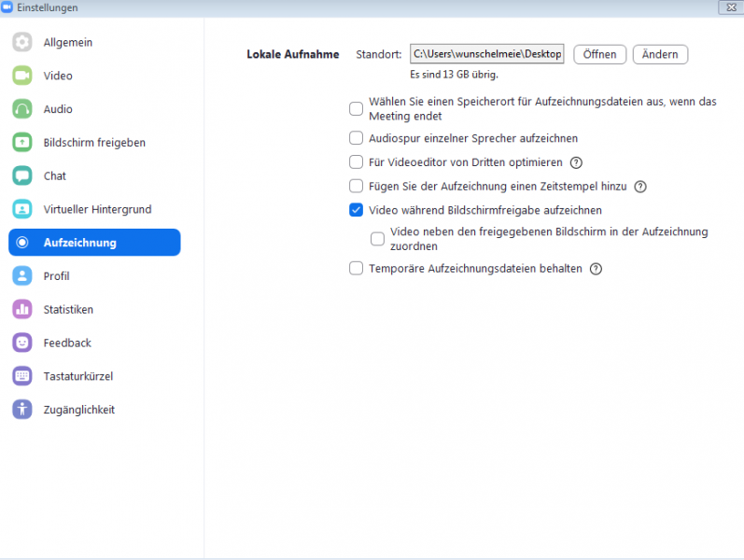Open the Feedback tab

click(x=94, y=343)
